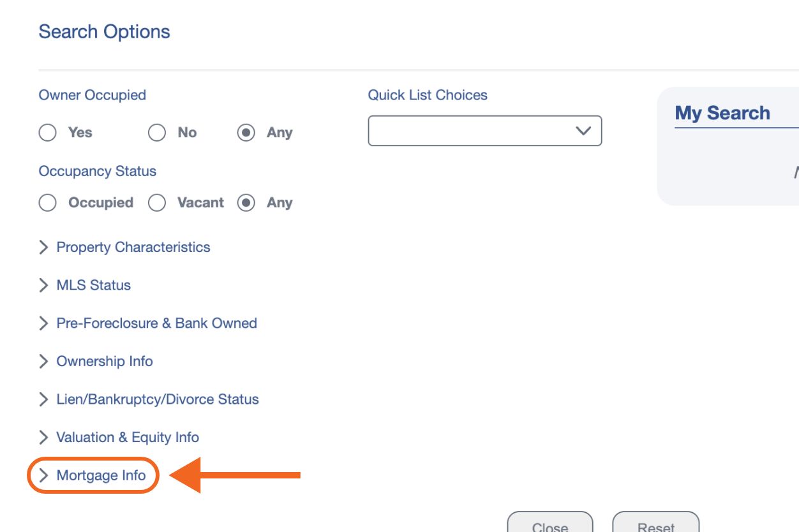Viewport: 799px width, 532px height.
Task: Click the Search Options title
Action: 105,31
